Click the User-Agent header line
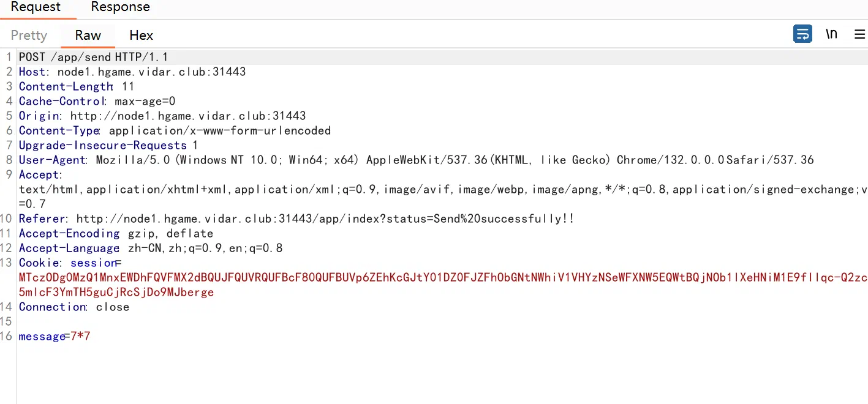 [417, 160]
